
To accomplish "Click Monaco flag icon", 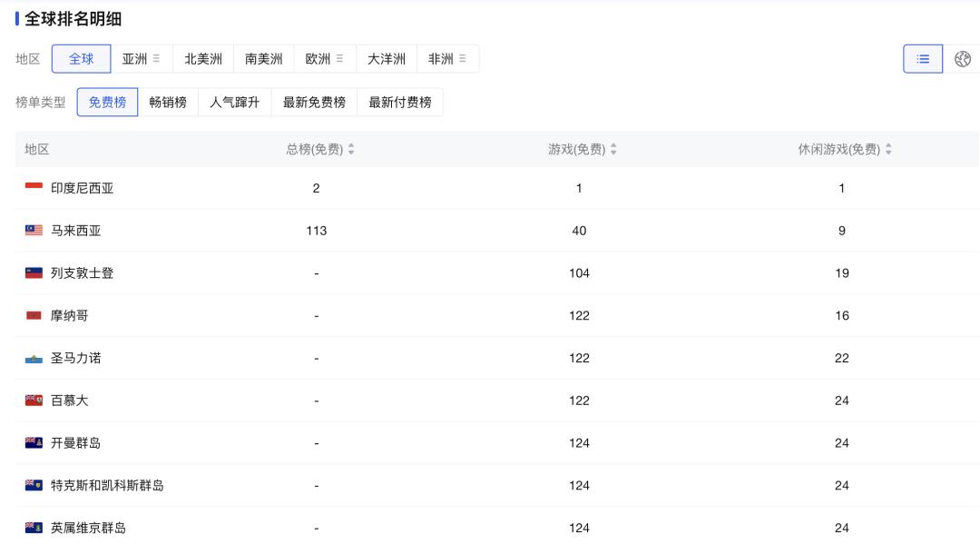I will click(x=34, y=315).
